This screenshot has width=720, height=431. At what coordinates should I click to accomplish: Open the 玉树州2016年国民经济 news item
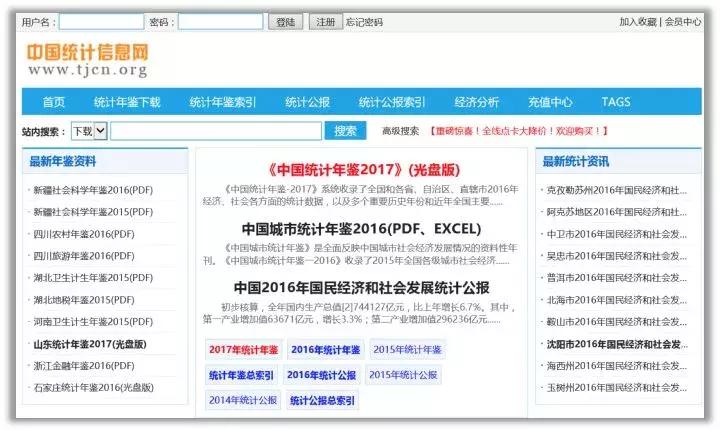616,387
